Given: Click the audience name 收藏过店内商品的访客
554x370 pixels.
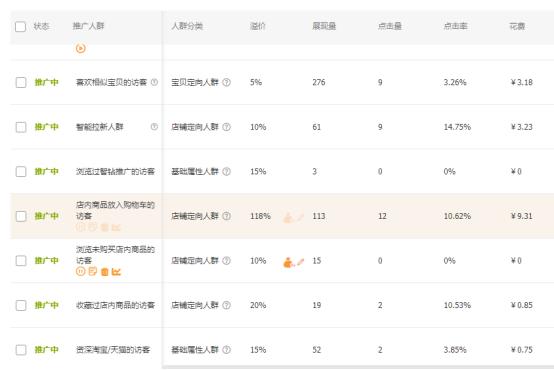Looking at the screenshot, I should point(115,305).
